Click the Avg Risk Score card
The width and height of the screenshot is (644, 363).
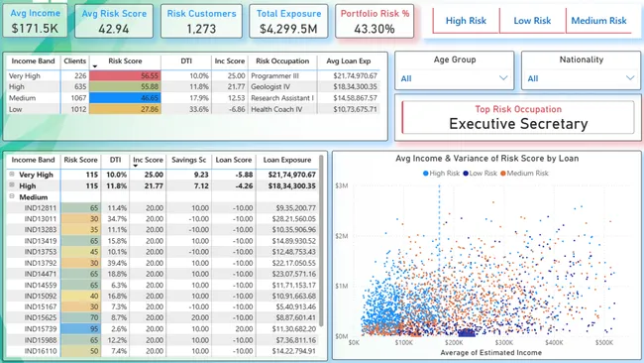[x=114, y=21]
